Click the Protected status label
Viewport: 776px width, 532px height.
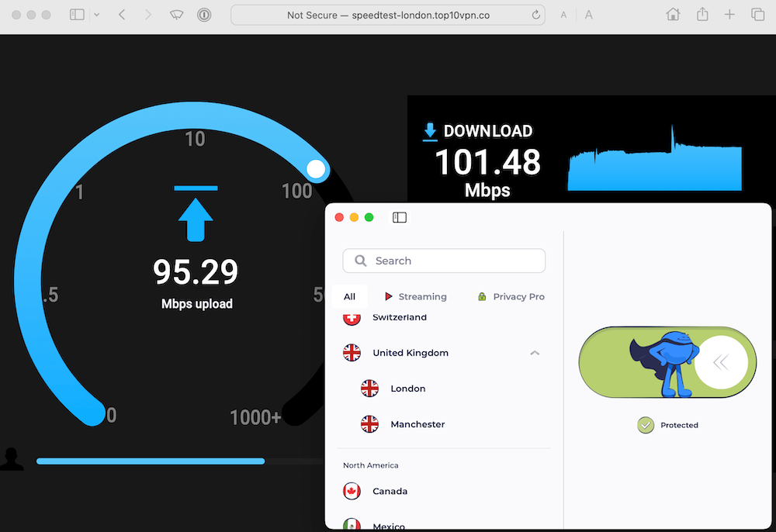click(x=679, y=425)
